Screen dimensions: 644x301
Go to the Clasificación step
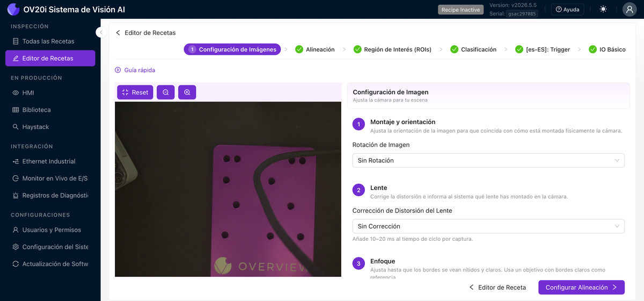click(473, 49)
